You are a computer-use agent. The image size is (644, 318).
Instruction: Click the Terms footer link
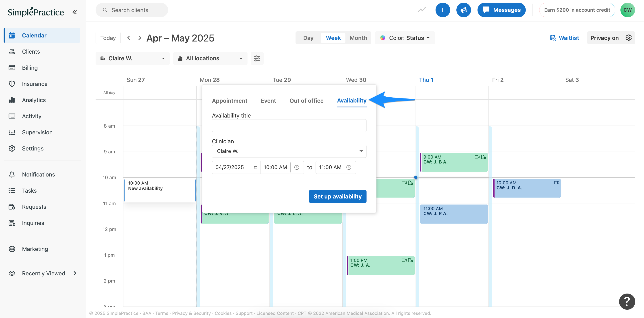tap(162, 314)
